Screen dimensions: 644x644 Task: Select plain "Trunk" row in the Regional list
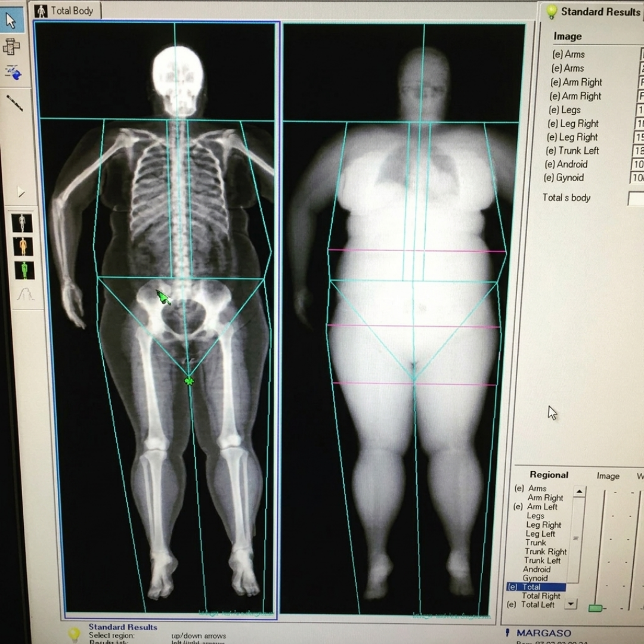[x=536, y=543]
